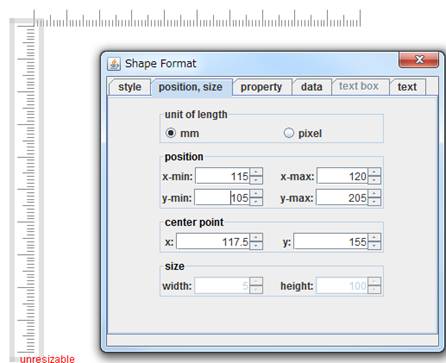
Task: Decrease center point y value
Action: 374,246
